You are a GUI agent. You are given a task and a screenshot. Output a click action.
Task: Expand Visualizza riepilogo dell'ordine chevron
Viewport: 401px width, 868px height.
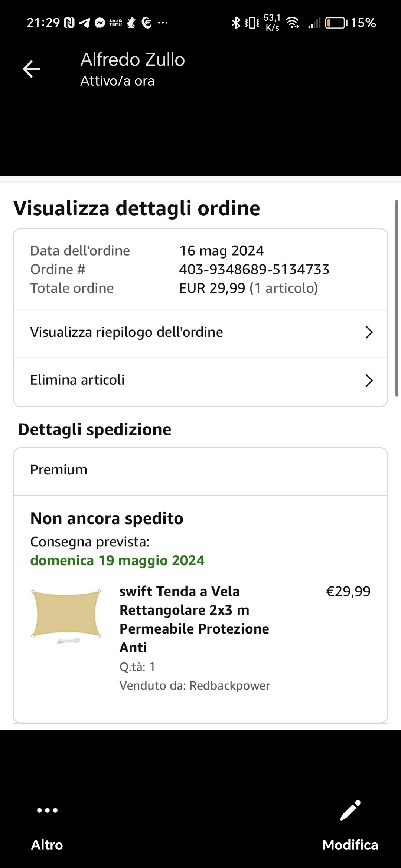tap(369, 332)
